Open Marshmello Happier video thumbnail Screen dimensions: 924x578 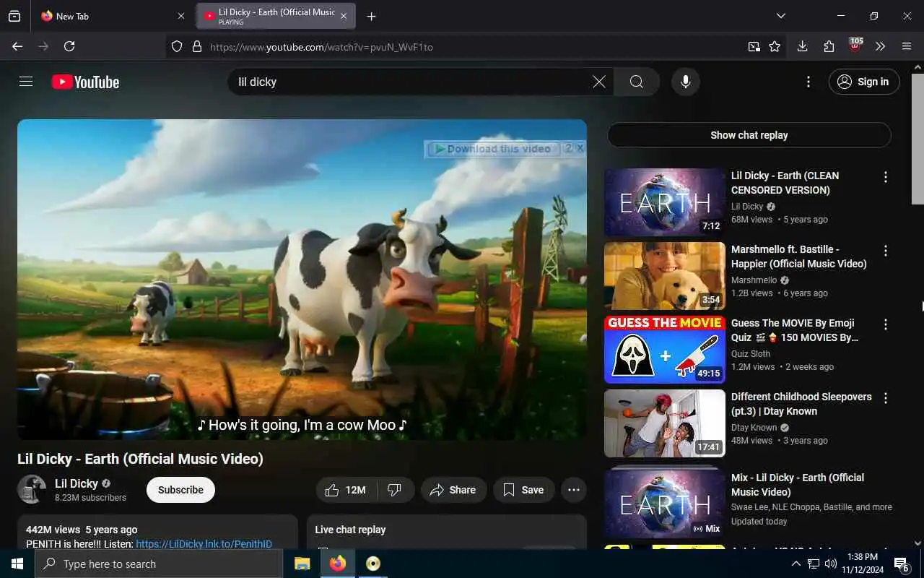pyautogui.click(x=665, y=276)
